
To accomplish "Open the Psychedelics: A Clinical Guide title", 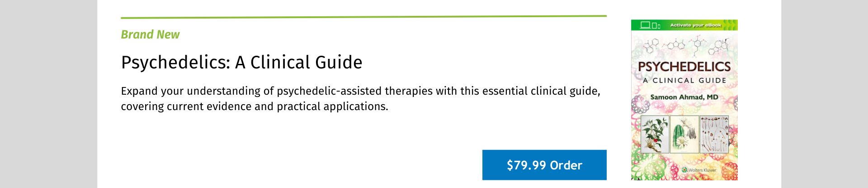I will coord(241,63).
